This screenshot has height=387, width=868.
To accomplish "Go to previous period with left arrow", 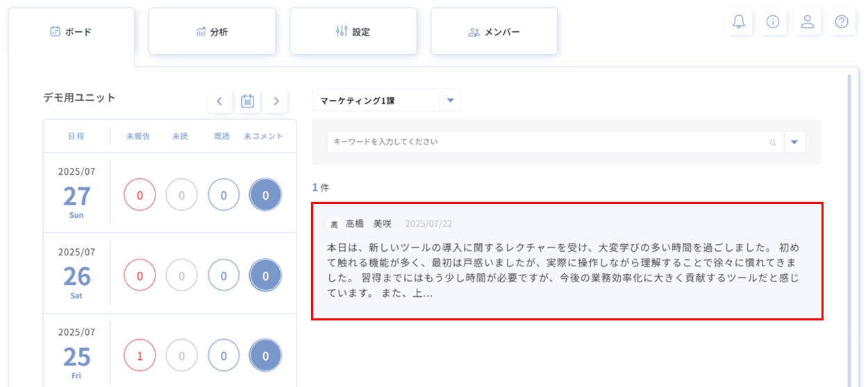I will pos(219,101).
